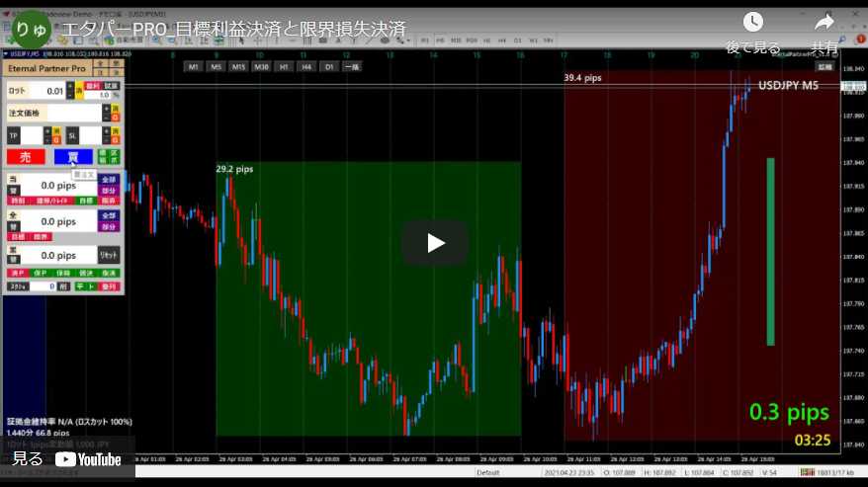This screenshot has height=487, width=868.
Task: Click the yellow 03:25 countdown timer
Action: 813,441
